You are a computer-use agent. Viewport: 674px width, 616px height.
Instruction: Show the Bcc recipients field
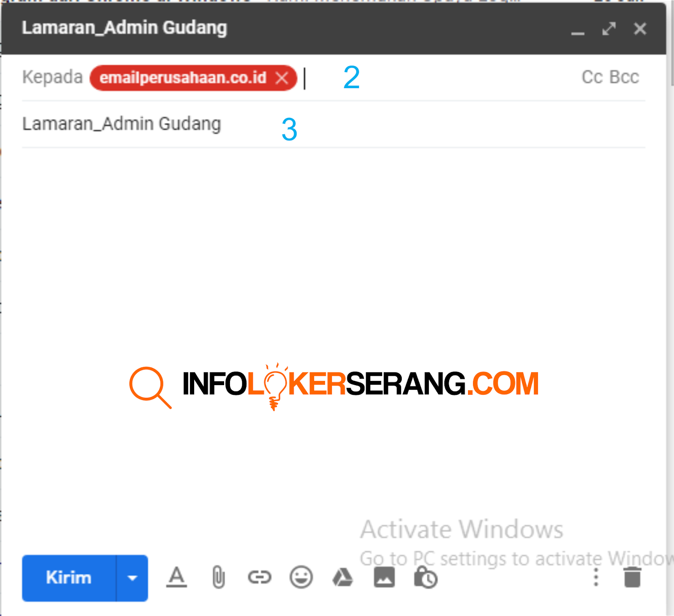click(x=624, y=77)
